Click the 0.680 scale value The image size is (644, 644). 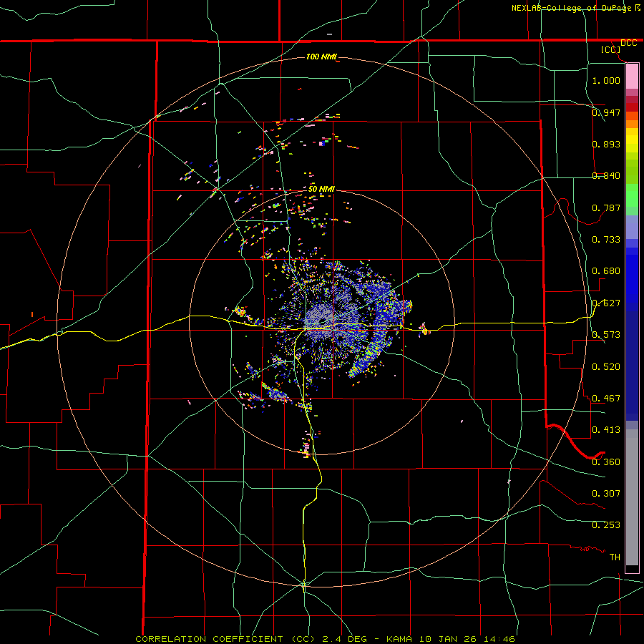pyautogui.click(x=606, y=271)
